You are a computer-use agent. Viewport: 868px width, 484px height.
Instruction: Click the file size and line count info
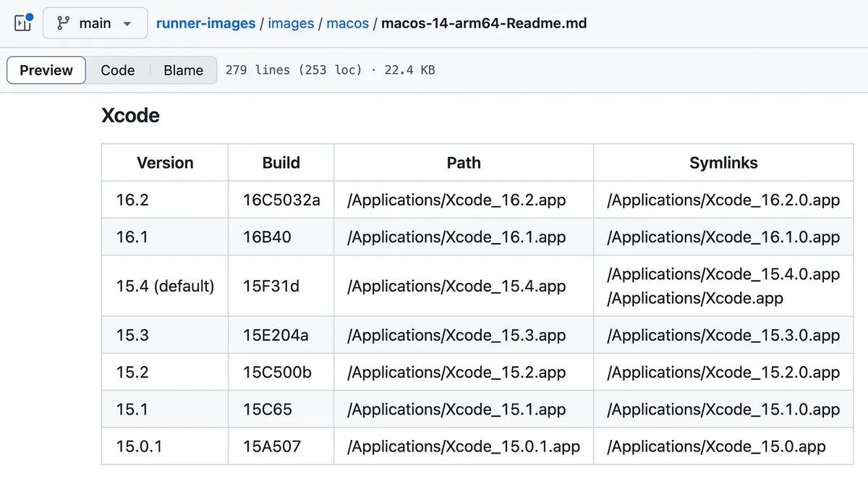coord(330,70)
